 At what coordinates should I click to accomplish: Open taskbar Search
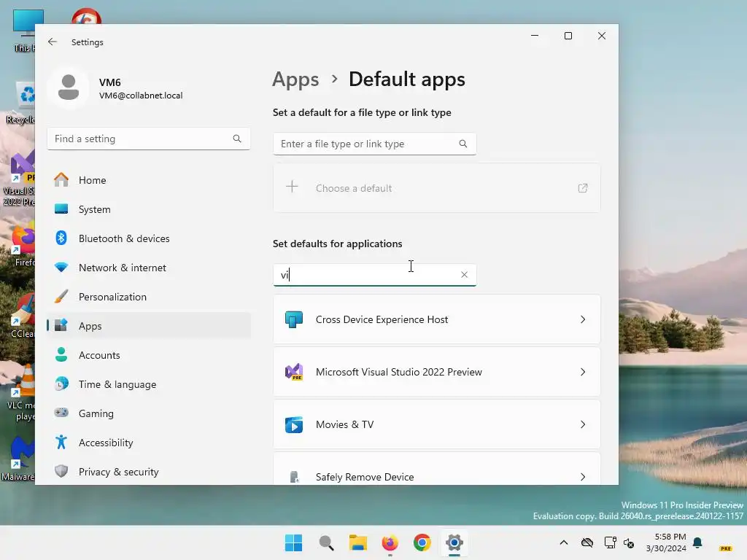326,542
